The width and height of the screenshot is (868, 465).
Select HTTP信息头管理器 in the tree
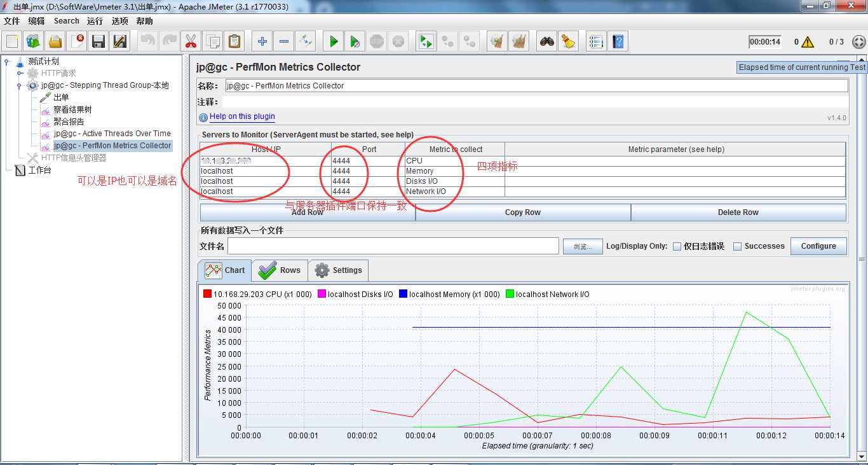(74, 158)
